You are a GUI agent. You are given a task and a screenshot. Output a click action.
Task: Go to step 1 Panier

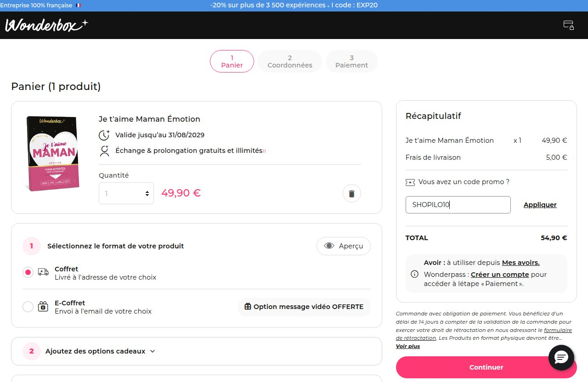click(232, 61)
